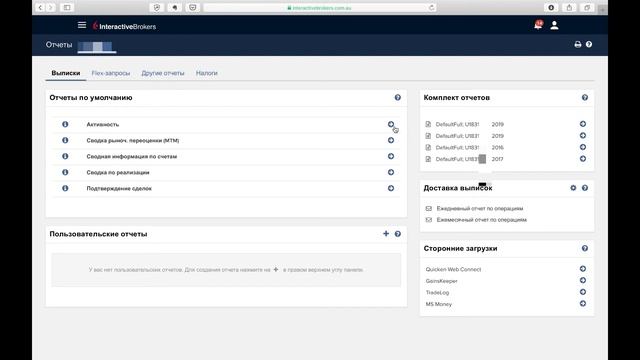The height and width of the screenshot is (360, 640).
Task: Run GainsKeeper download arrow
Action: (583, 280)
